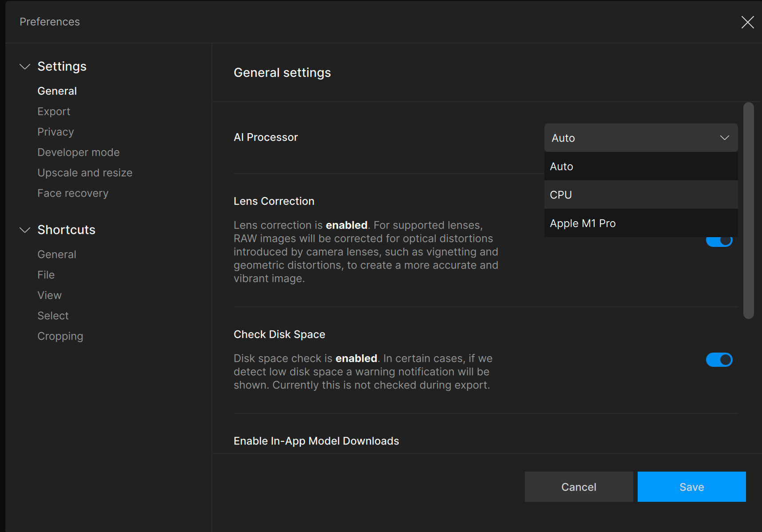Open the Select shortcuts page
762x532 pixels.
(x=53, y=316)
